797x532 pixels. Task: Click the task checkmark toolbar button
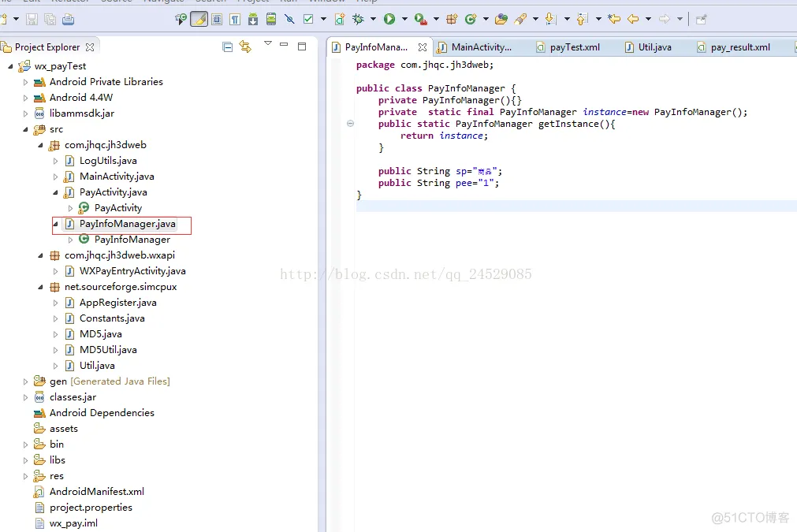(308, 19)
